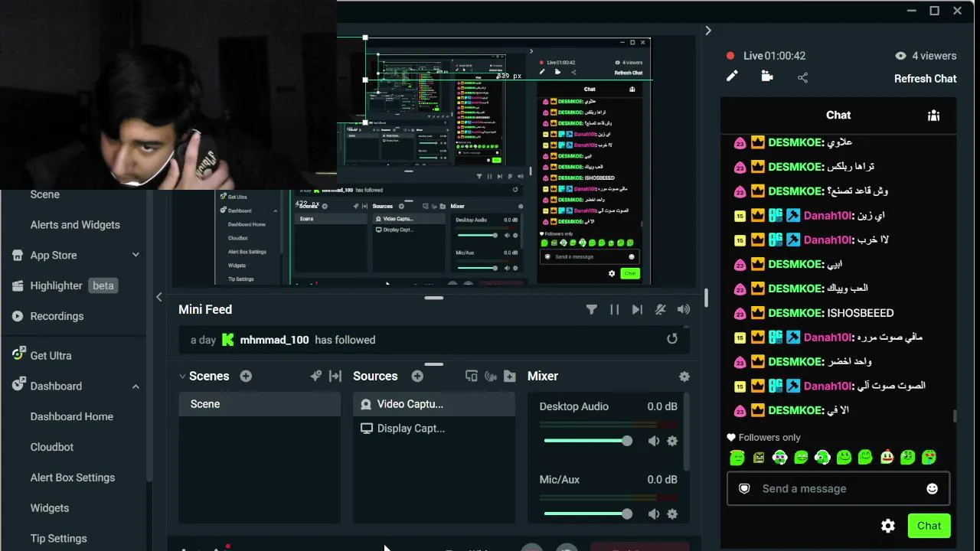
Task: Open Tip Settings
Action: click(x=59, y=539)
